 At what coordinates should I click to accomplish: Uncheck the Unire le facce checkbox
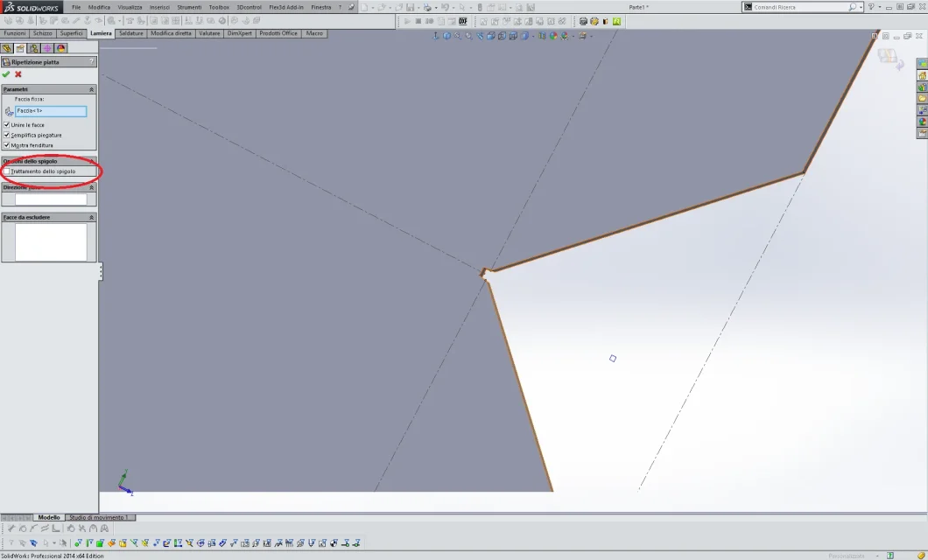(x=6, y=125)
